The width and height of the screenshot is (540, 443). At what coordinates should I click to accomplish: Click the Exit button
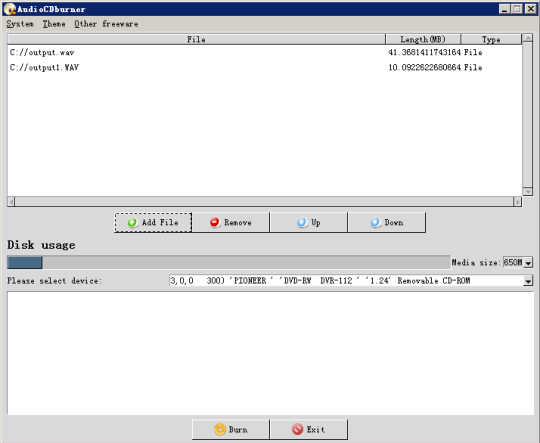[309, 430]
